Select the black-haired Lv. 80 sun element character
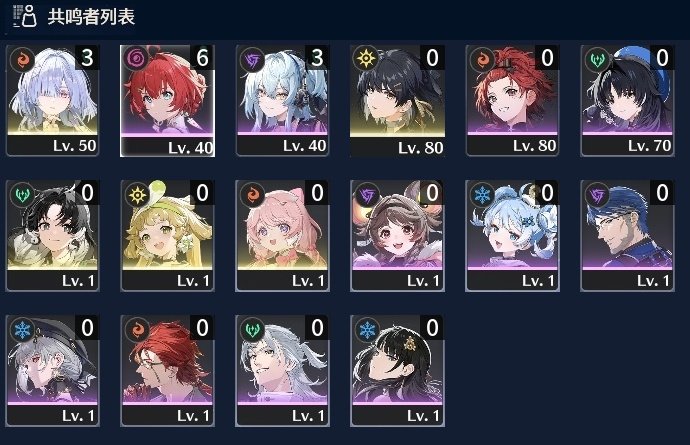Image resolution: width=690 pixels, height=445 pixels. pyautogui.click(x=397, y=101)
